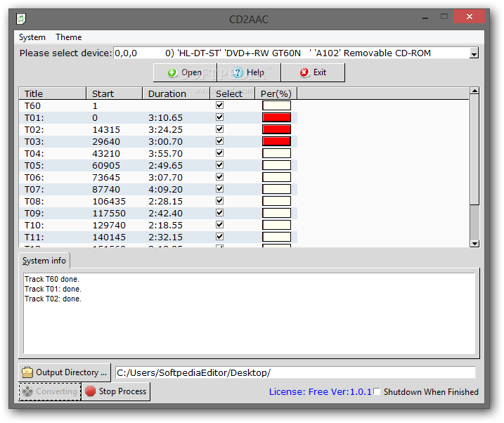Click the CD2AAC app icon in title bar
504x423 pixels.
[x=21, y=19]
